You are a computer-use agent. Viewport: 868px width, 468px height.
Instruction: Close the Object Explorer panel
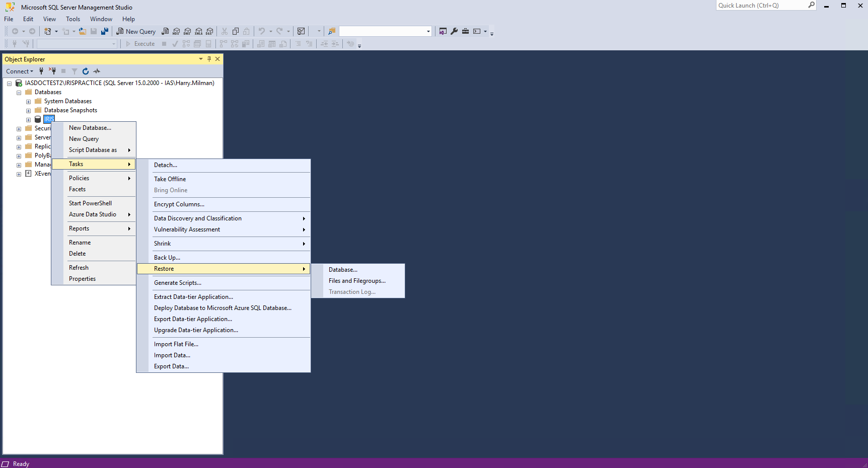pos(218,59)
